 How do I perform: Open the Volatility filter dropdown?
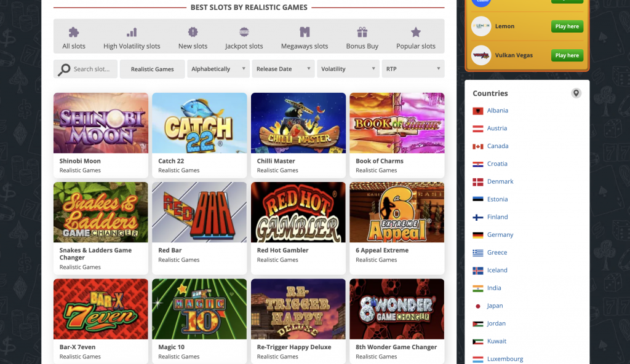[x=348, y=69]
